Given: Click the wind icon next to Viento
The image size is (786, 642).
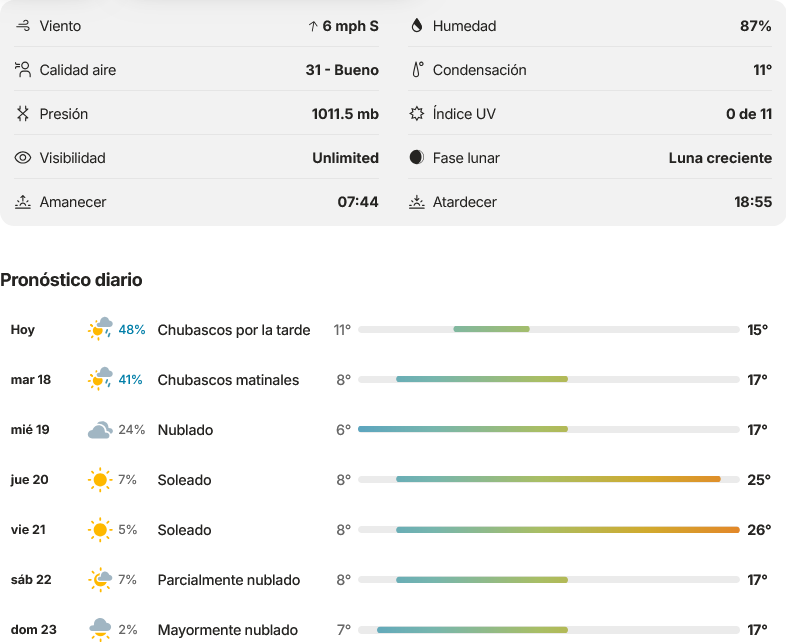Looking at the screenshot, I should 23,26.
